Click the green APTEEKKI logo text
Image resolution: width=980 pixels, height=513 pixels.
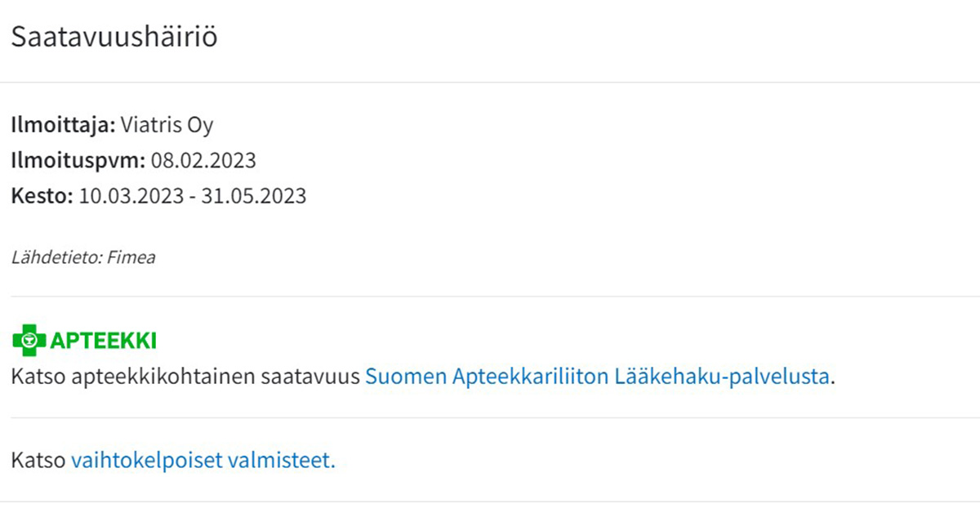click(x=104, y=341)
